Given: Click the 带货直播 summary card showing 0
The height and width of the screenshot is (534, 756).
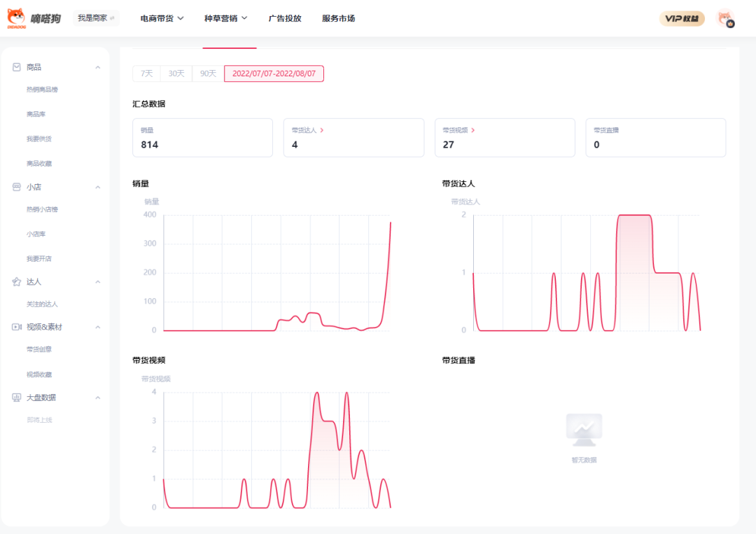Looking at the screenshot, I should [x=656, y=138].
